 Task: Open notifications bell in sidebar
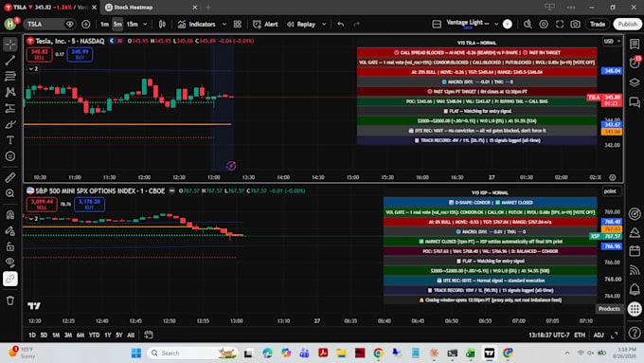[x=635, y=289]
